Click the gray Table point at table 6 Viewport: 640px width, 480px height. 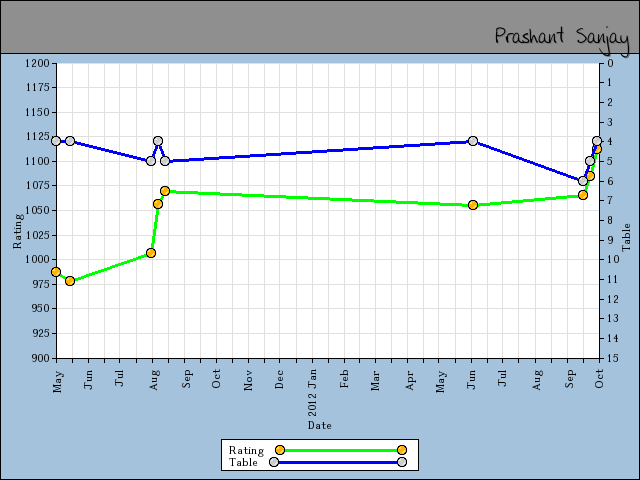(x=583, y=181)
